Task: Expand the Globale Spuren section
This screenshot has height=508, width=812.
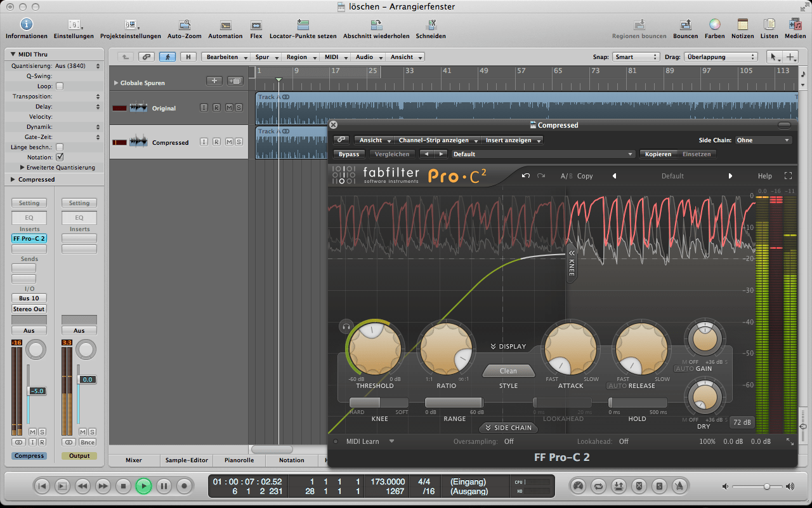Action: coord(115,83)
